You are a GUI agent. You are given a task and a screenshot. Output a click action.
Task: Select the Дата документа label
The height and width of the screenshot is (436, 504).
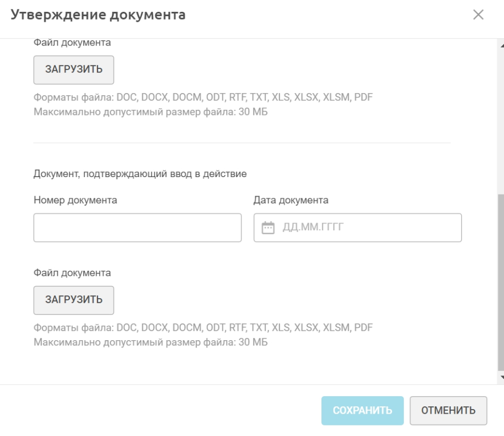point(291,200)
